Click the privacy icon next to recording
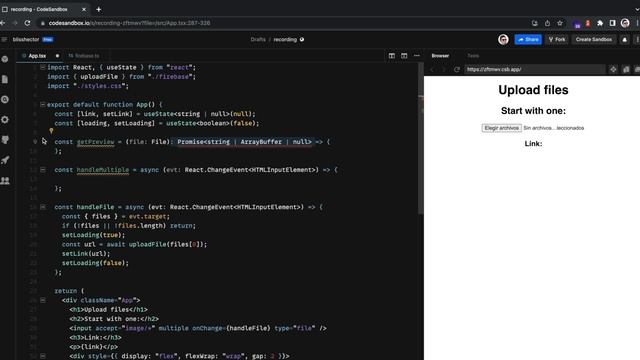Screen dimensions: 640x360 302,40
